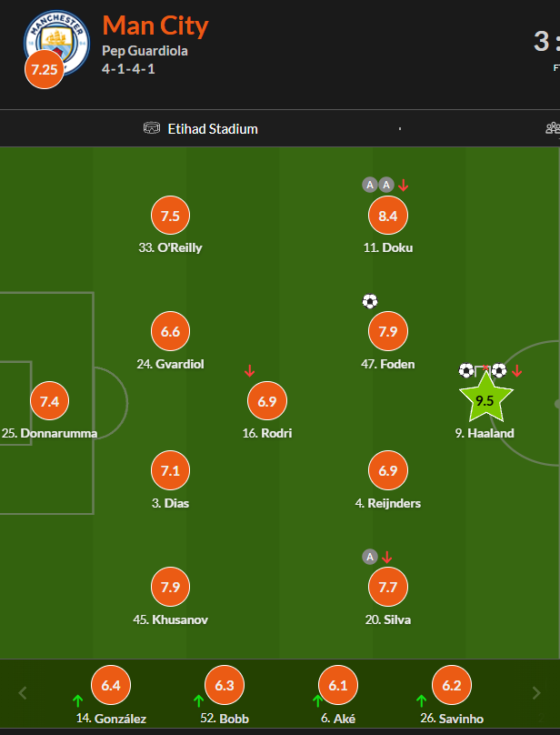
Task: Open Khusanov's player name link
Action: [170, 619]
